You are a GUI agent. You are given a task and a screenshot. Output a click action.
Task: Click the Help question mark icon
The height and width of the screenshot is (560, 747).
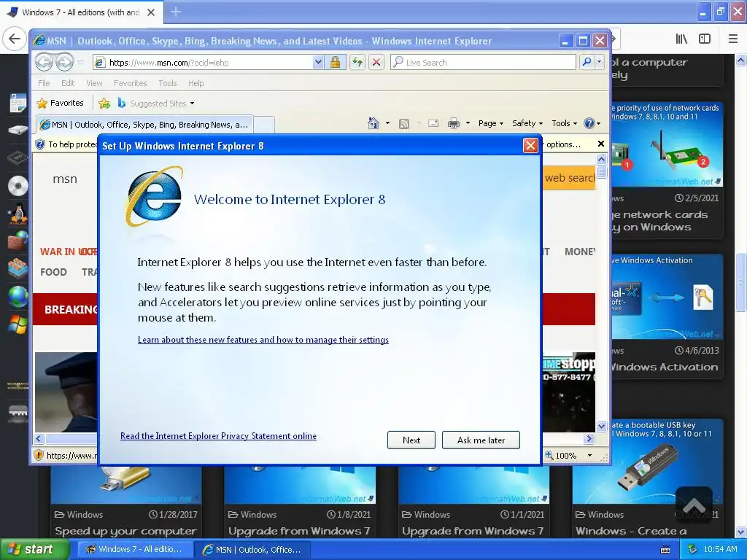coord(589,123)
